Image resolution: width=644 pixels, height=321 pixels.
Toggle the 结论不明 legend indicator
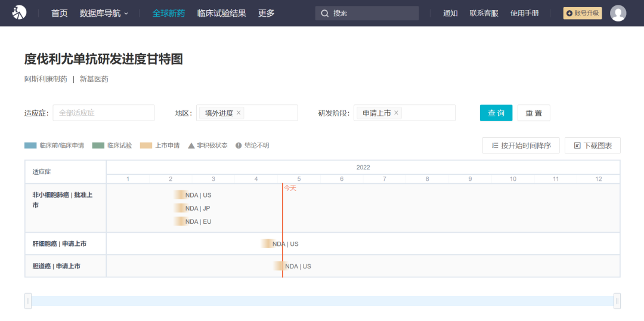tap(238, 146)
